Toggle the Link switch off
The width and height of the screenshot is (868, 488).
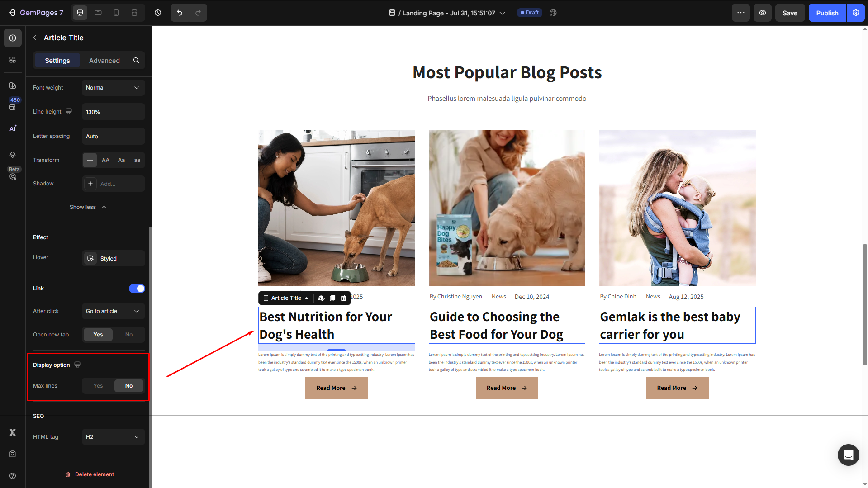click(137, 289)
